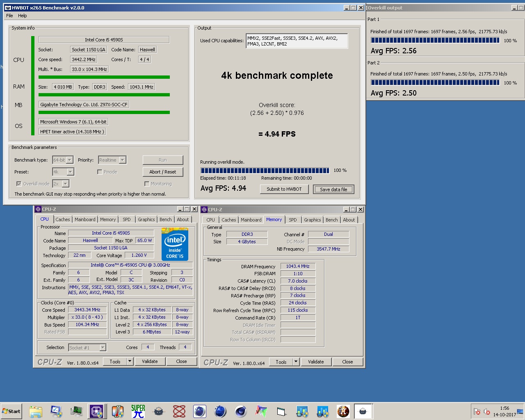This screenshot has width=525, height=420.
Task: Click the Part 1 progress bar
Action: pyautogui.click(x=435, y=40)
